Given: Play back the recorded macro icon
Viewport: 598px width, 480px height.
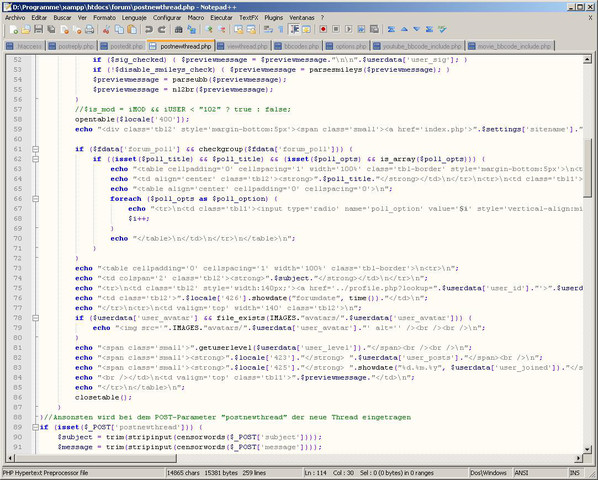Looking at the screenshot, I should [x=349, y=29].
